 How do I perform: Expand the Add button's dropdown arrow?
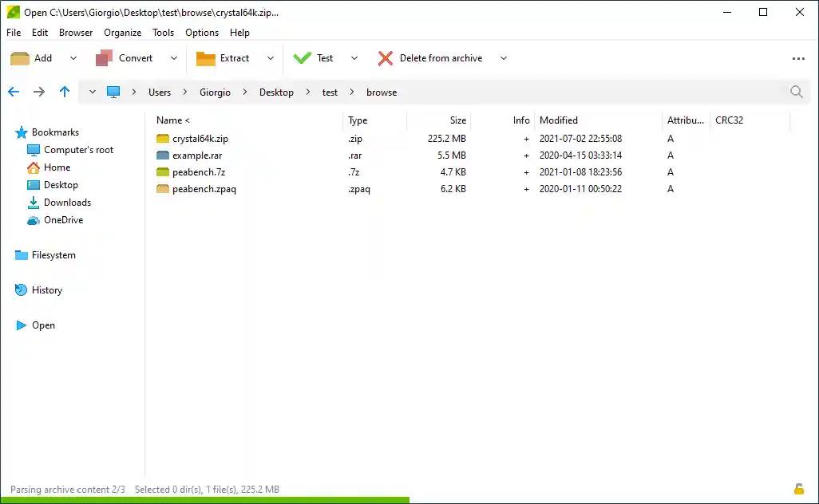tap(72, 57)
